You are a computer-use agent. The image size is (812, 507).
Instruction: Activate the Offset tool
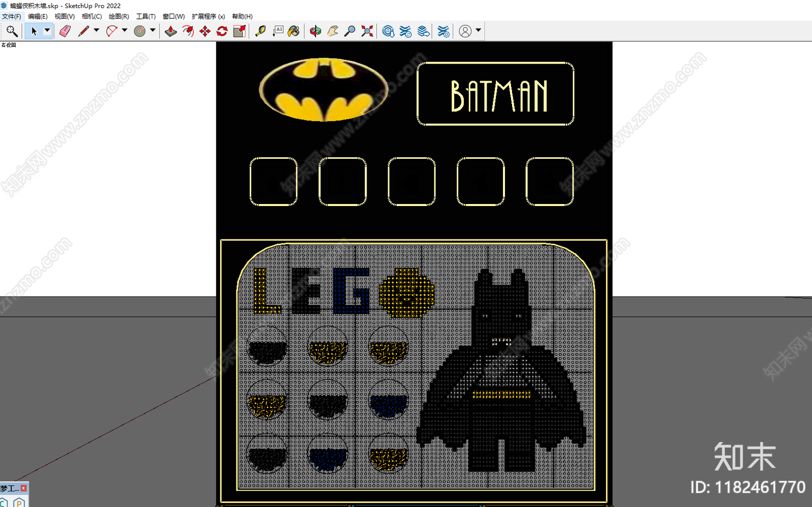(188, 31)
